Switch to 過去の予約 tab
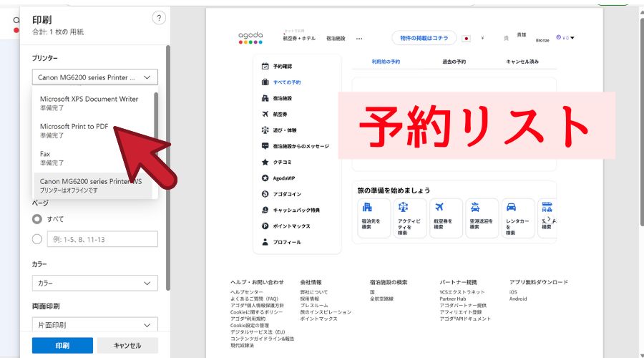Image resolution: width=644 pixels, height=358 pixels. 454,62
